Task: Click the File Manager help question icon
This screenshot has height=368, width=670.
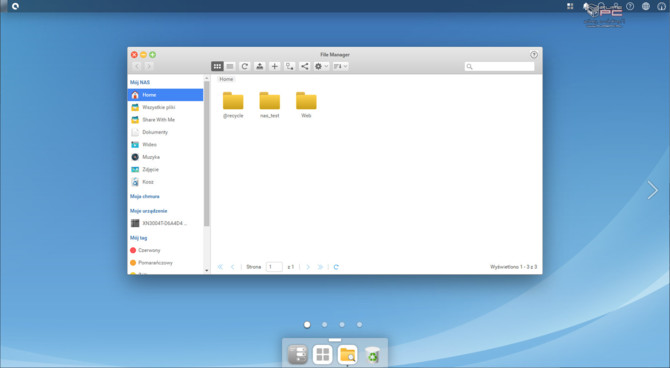Action: tap(534, 55)
